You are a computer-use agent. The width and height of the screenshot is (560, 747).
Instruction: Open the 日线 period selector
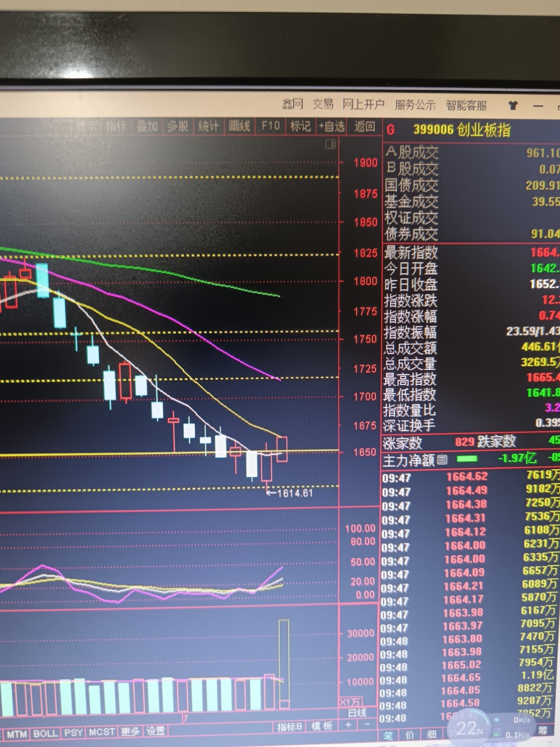(357, 713)
